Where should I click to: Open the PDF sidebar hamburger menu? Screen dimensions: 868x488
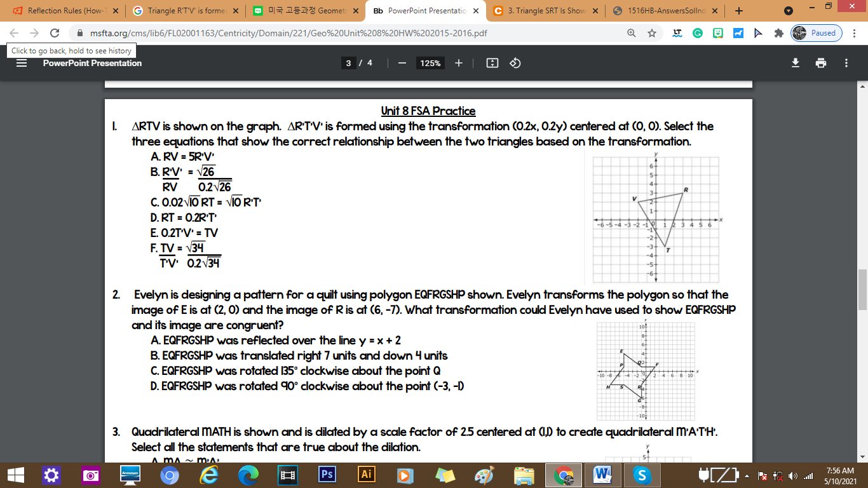[21, 63]
